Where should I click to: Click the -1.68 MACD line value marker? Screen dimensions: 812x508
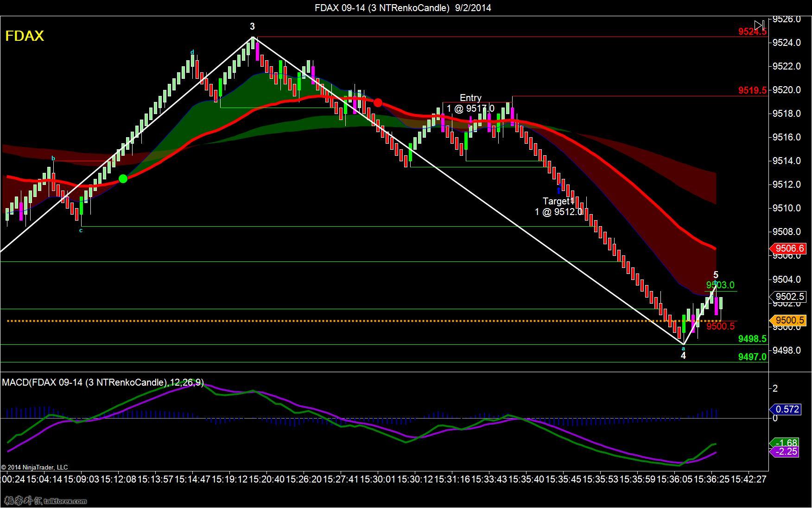[785, 443]
